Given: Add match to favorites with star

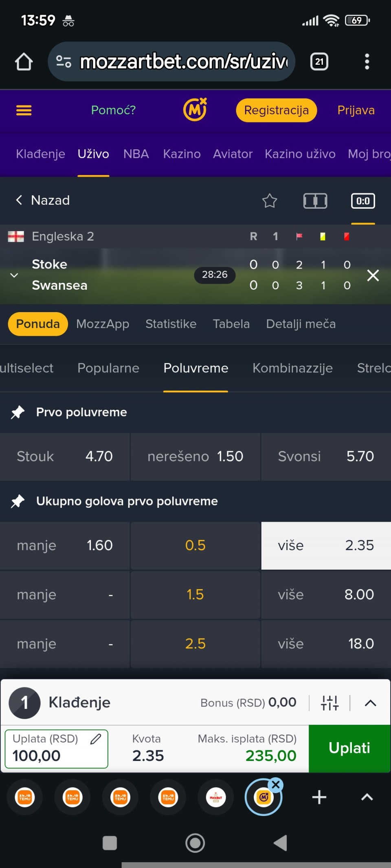Looking at the screenshot, I should pyautogui.click(x=269, y=201).
